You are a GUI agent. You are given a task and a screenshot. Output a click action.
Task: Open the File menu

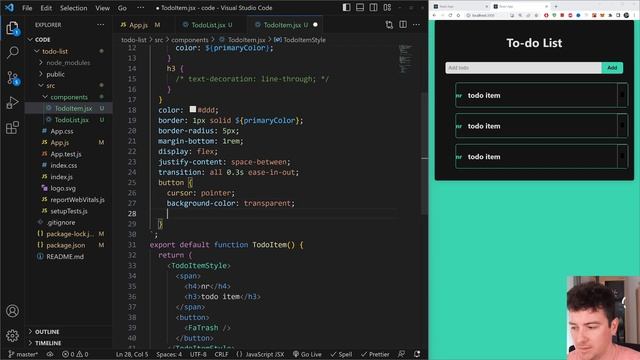pyautogui.click(x=27, y=8)
